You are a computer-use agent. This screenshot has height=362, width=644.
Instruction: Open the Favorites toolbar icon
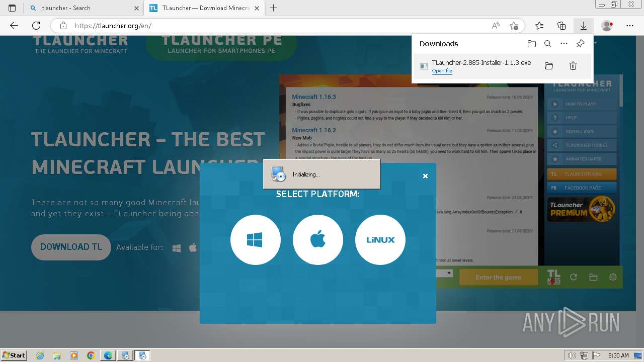pyautogui.click(x=539, y=26)
